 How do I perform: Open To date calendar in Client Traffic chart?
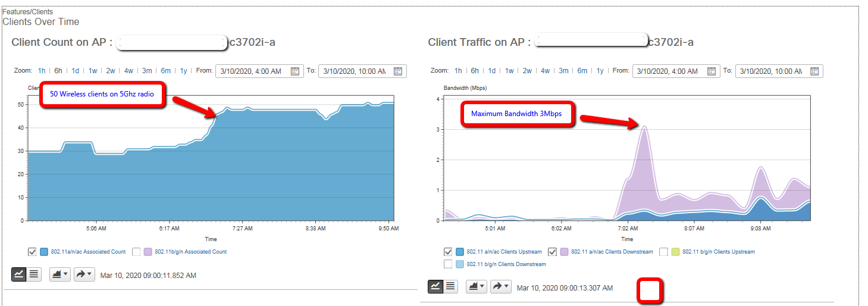pyautogui.click(x=814, y=71)
